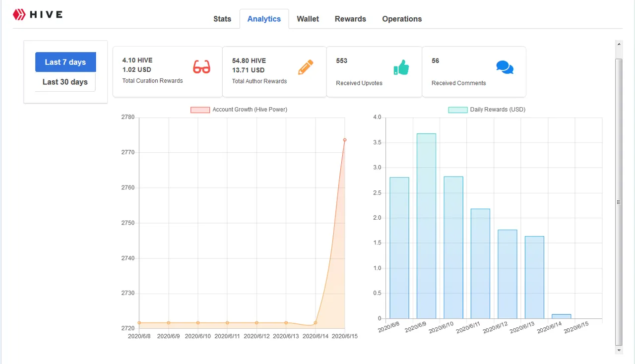
Task: Click the 2020/6/15 data point on growth chart
Action: tap(345, 140)
